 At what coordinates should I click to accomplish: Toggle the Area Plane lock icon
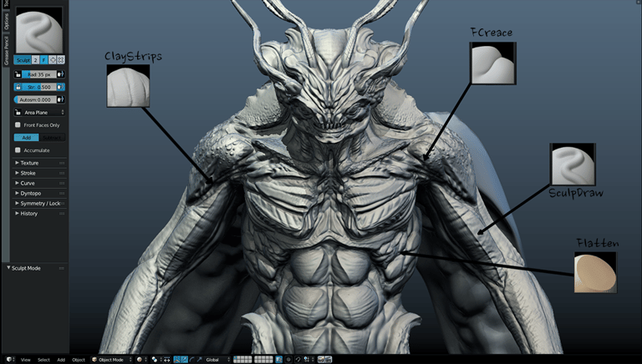pyautogui.click(x=18, y=113)
